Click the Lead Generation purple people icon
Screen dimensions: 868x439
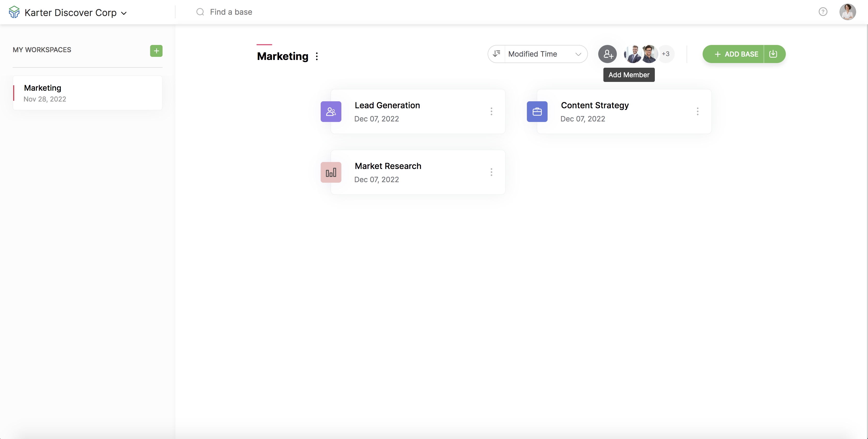pyautogui.click(x=331, y=112)
